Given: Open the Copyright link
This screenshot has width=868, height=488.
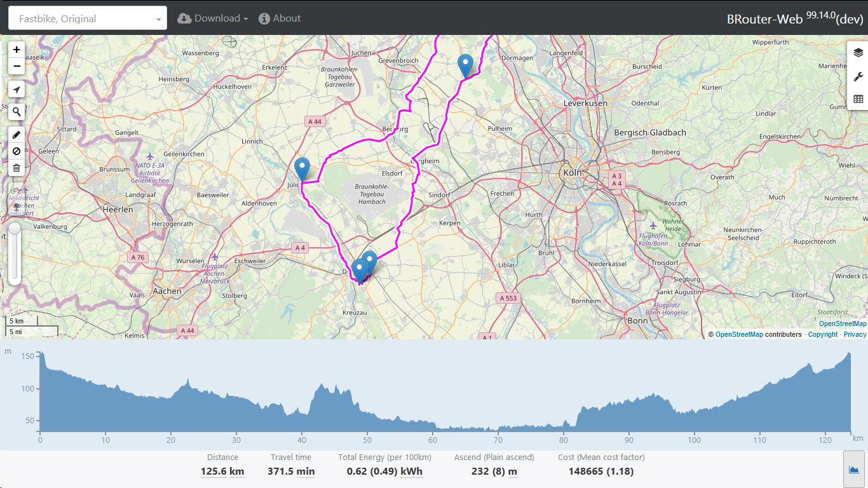Looking at the screenshot, I should (822, 334).
